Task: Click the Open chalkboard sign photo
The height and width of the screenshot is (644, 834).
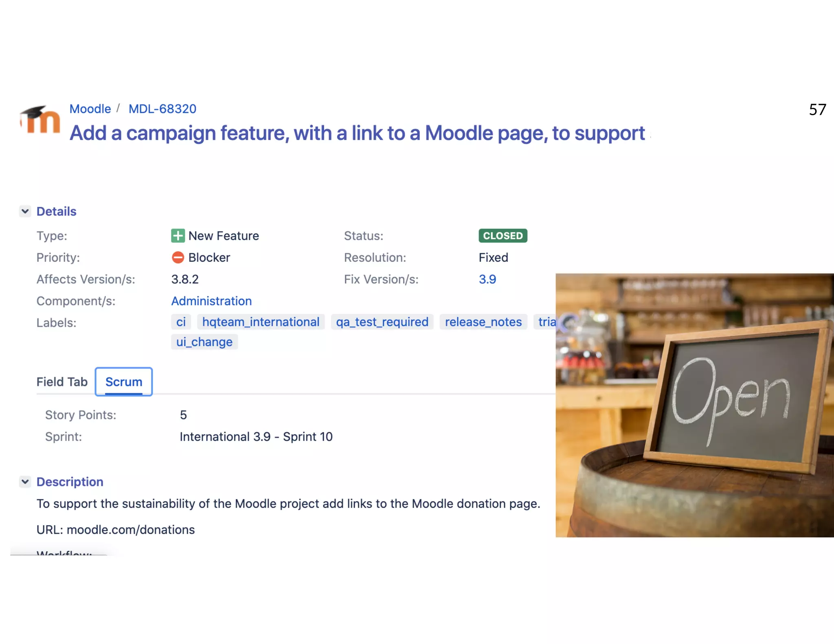Action: click(694, 405)
